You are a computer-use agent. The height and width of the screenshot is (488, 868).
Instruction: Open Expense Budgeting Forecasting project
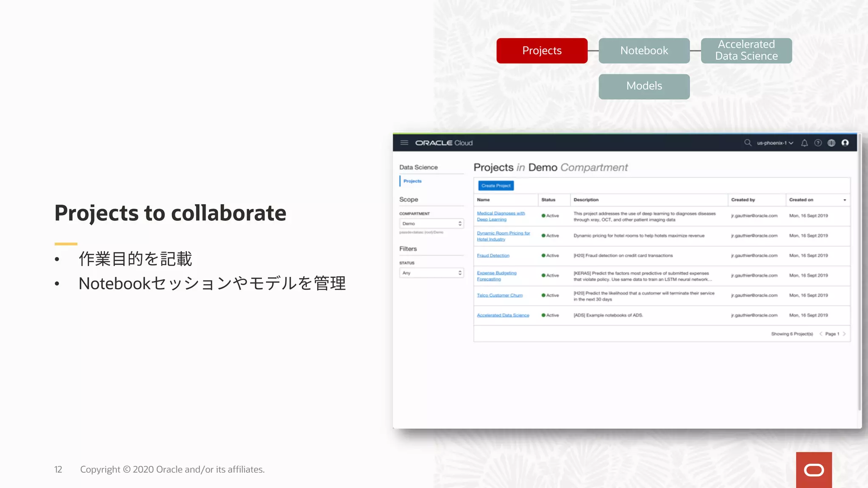497,276
